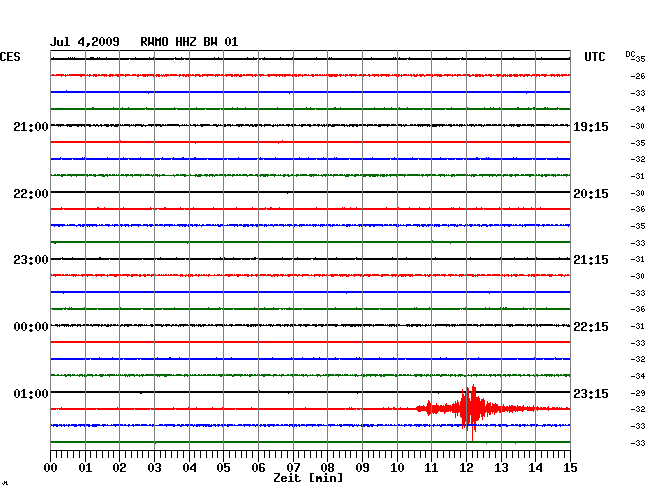650x494 pixels.
Task: Click minute tick label "12" on x-axis
Action: pos(466,467)
